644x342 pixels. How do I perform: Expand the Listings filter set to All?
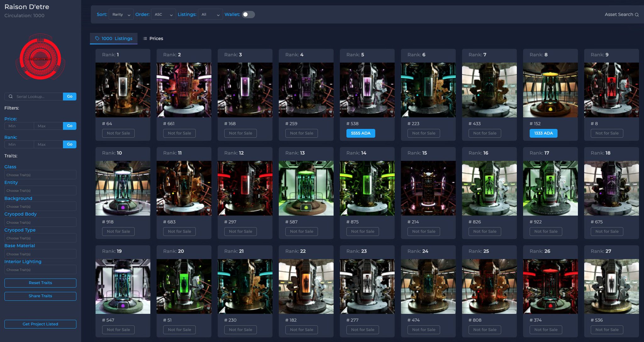click(x=210, y=14)
